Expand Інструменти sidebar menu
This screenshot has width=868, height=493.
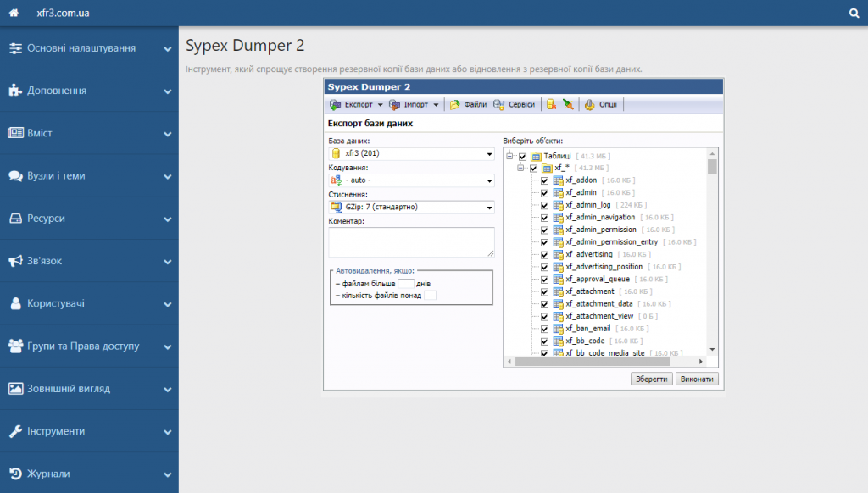(89, 431)
